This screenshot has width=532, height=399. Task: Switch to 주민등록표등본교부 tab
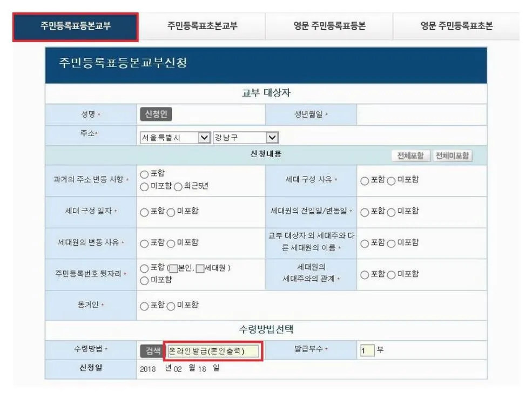tap(75, 27)
